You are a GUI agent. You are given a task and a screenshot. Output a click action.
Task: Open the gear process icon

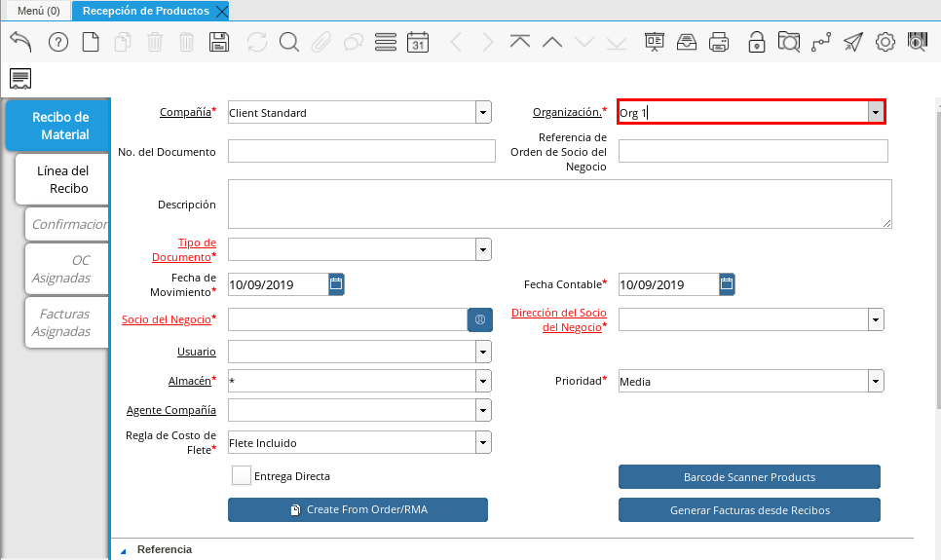885,42
